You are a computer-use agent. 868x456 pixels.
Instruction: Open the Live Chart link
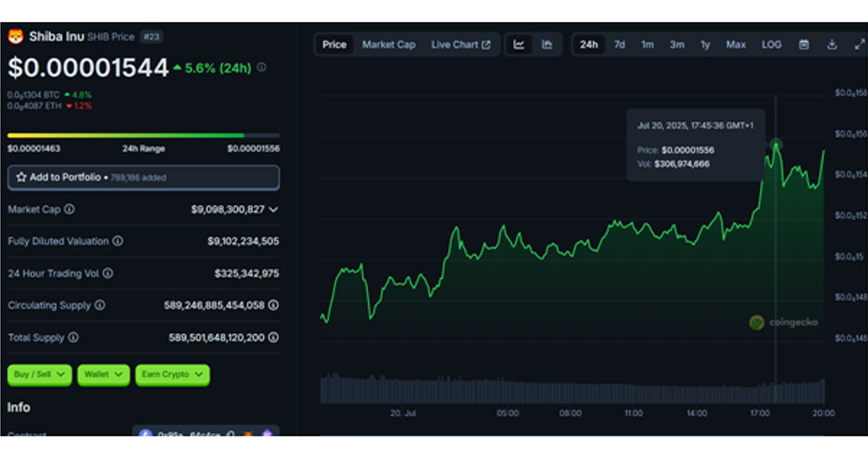click(461, 45)
